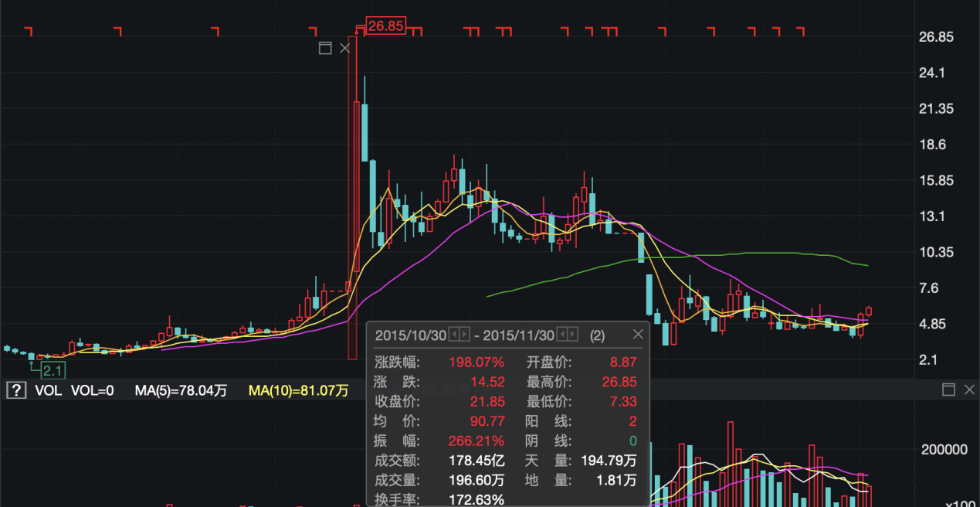Select the MA(5)=78.04万 volume average label
The height and width of the screenshot is (507, 980).
click(x=181, y=390)
